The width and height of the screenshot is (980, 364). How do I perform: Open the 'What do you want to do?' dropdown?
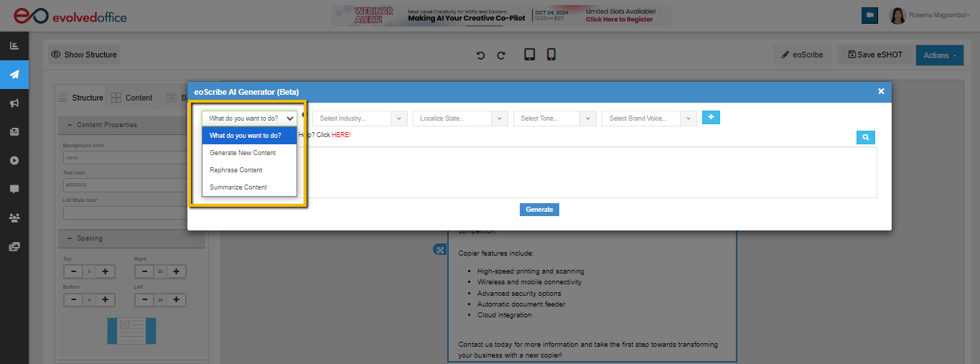pyautogui.click(x=249, y=118)
